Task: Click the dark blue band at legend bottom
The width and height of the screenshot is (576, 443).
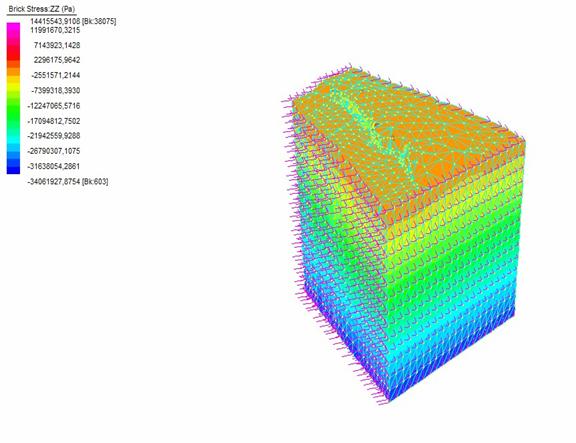Action: pos(13,170)
